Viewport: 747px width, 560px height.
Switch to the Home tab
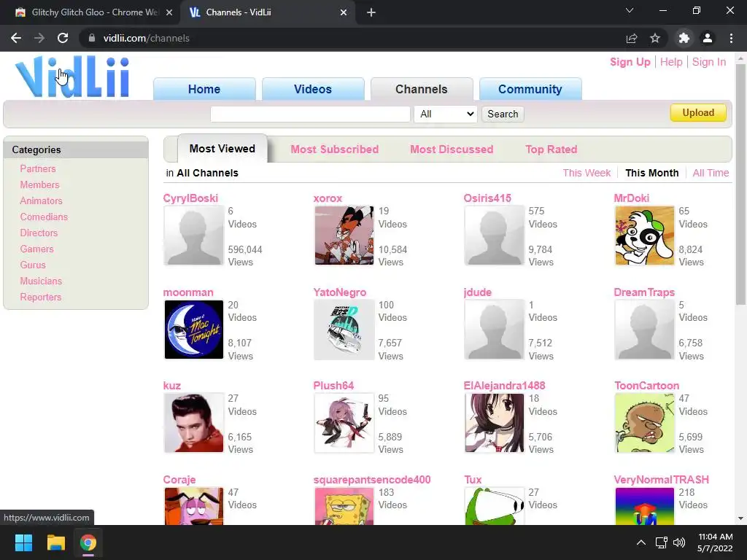point(204,89)
